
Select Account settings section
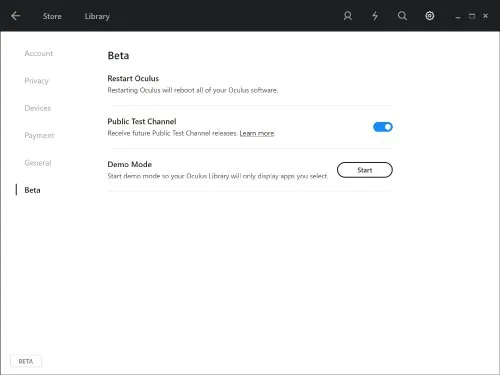pos(39,53)
